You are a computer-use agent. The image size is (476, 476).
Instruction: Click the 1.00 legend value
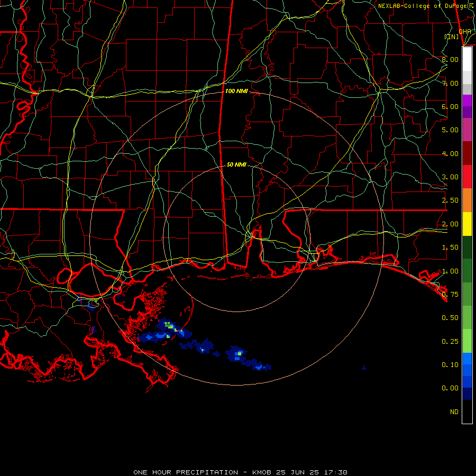click(450, 271)
